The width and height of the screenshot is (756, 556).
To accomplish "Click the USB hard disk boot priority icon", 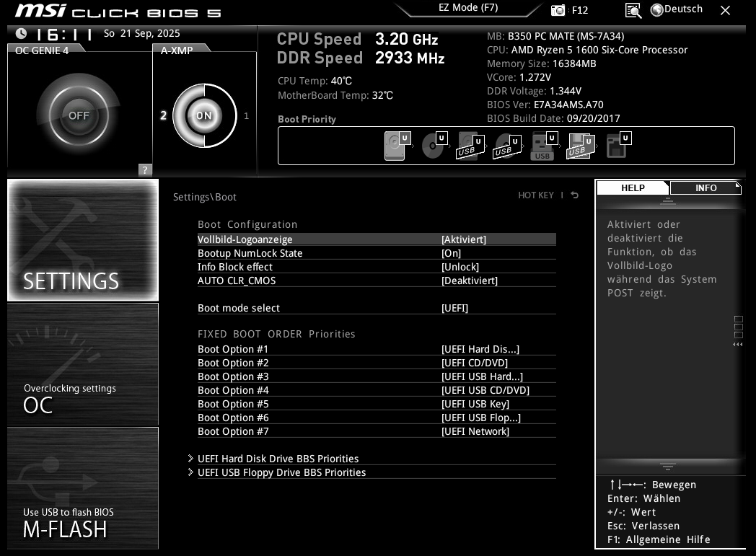I will (x=470, y=146).
